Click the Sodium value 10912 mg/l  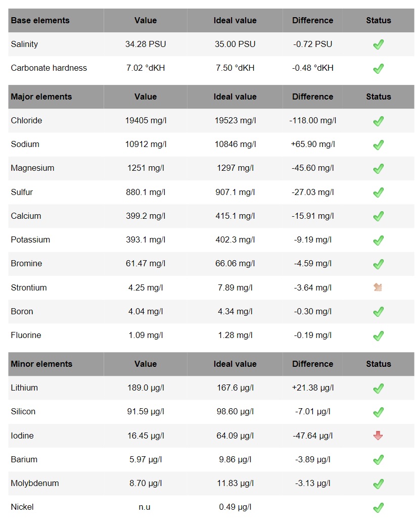[x=146, y=144]
